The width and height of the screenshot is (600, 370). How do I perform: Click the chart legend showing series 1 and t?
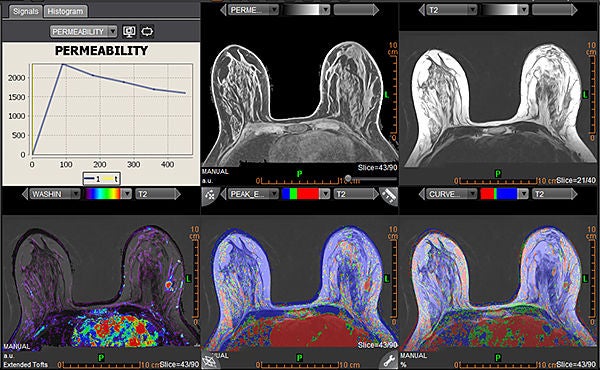tap(101, 179)
